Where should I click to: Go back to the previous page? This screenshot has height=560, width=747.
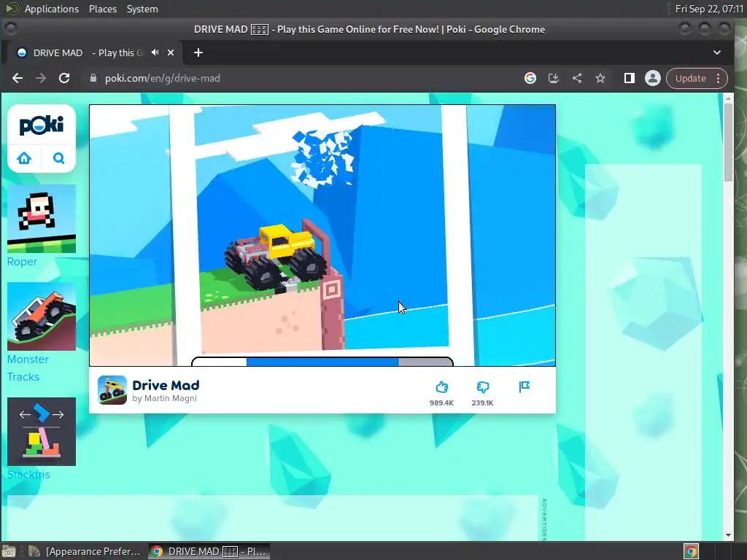(x=18, y=78)
